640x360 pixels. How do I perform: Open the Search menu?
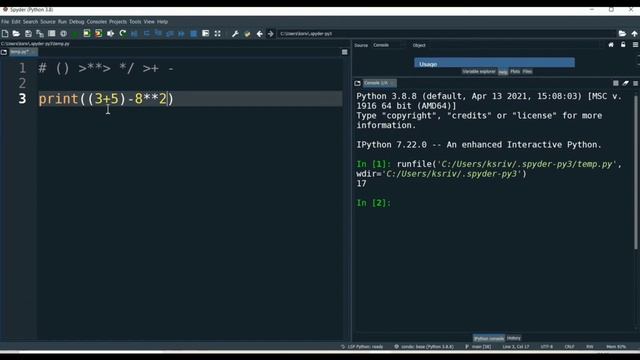click(x=30, y=22)
